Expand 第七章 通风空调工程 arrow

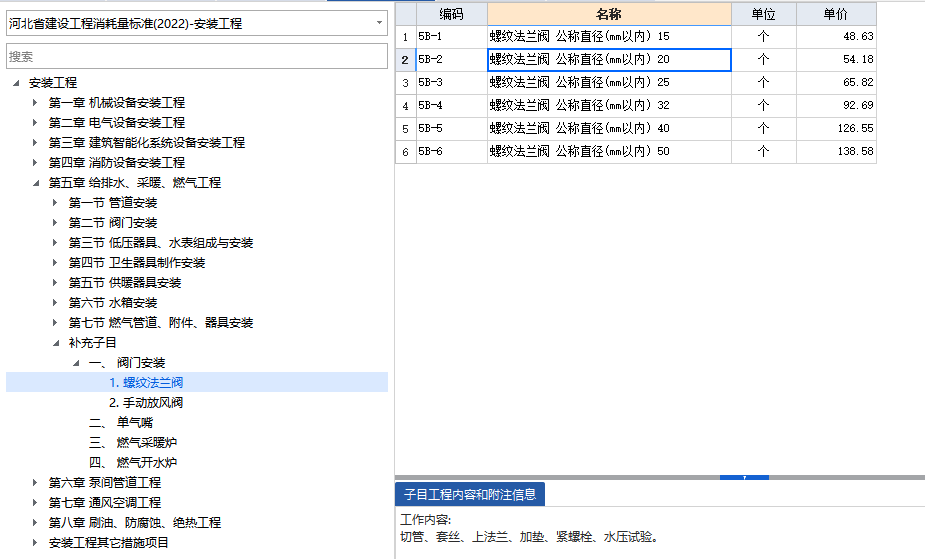click(x=35, y=503)
